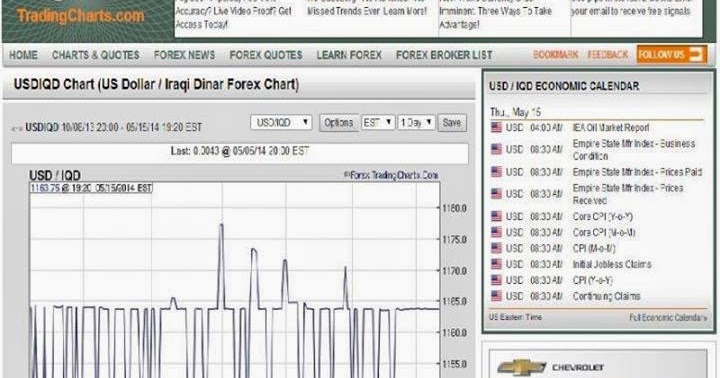
Task: Open Core CPI (M-o-M) event
Action: pyautogui.click(x=604, y=232)
